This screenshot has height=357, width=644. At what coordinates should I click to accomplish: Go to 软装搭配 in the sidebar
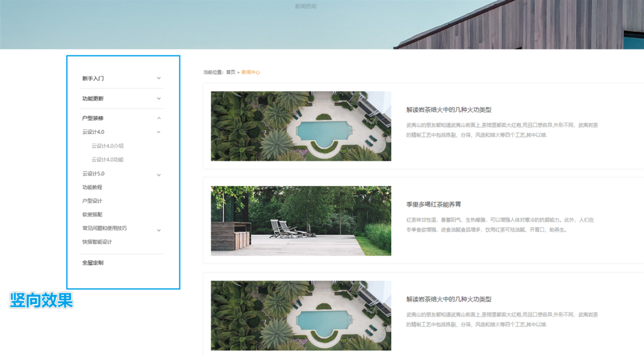click(x=92, y=215)
